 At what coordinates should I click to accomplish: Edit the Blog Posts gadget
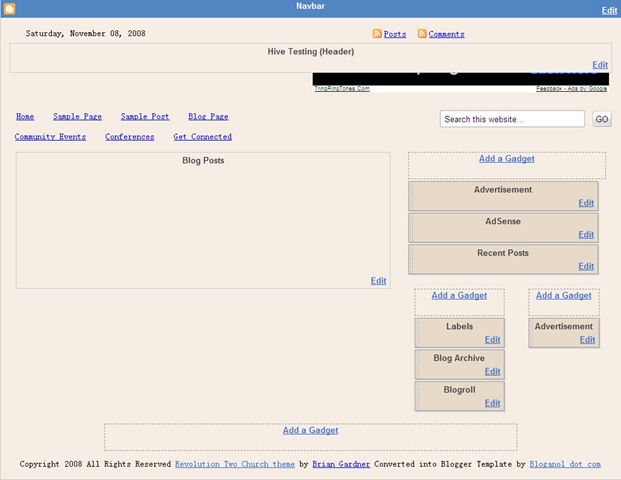click(379, 281)
